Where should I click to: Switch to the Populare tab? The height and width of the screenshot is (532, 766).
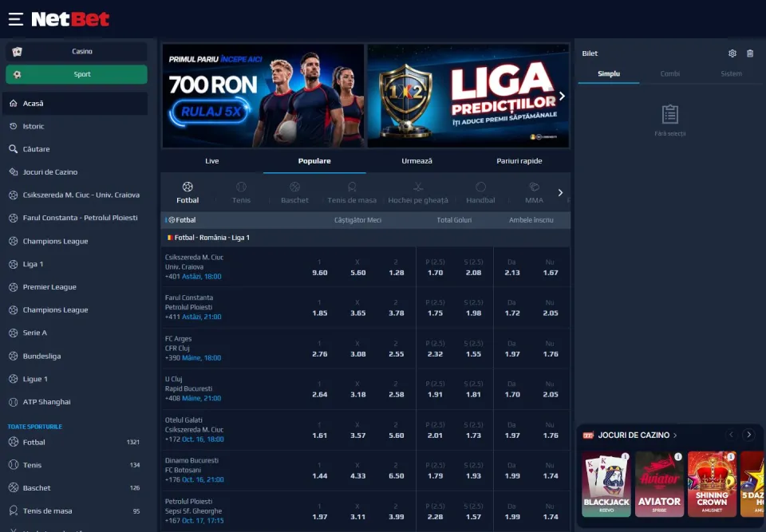[x=314, y=161]
